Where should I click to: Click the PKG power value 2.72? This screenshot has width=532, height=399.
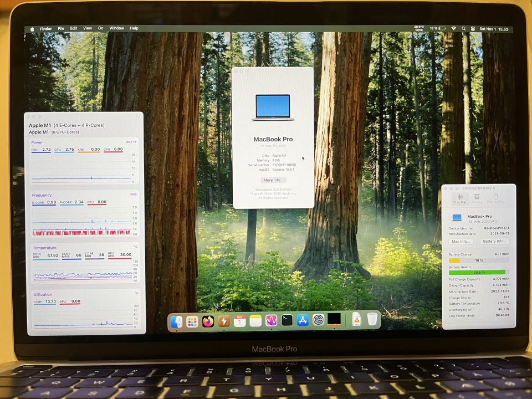click(46, 149)
